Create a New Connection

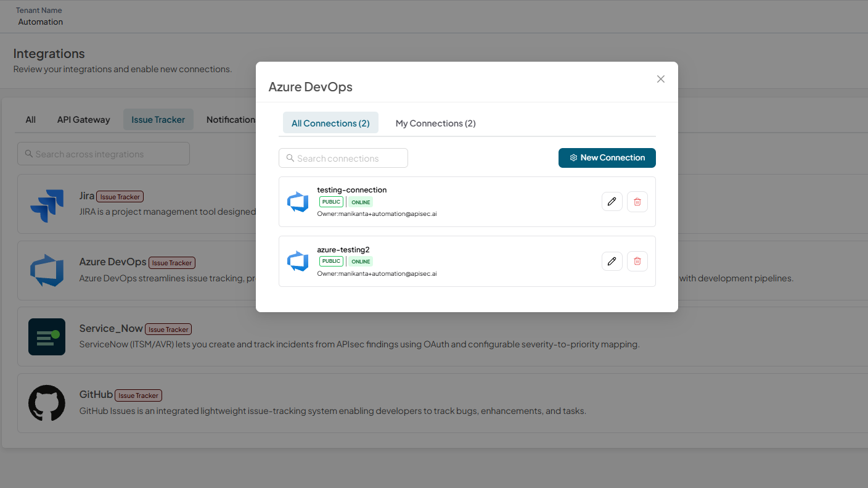pyautogui.click(x=607, y=158)
